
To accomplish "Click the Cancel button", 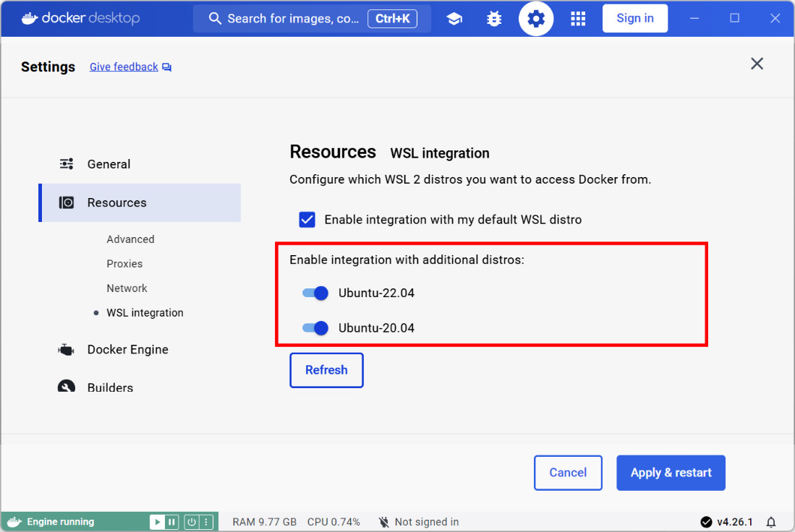I will coord(568,473).
